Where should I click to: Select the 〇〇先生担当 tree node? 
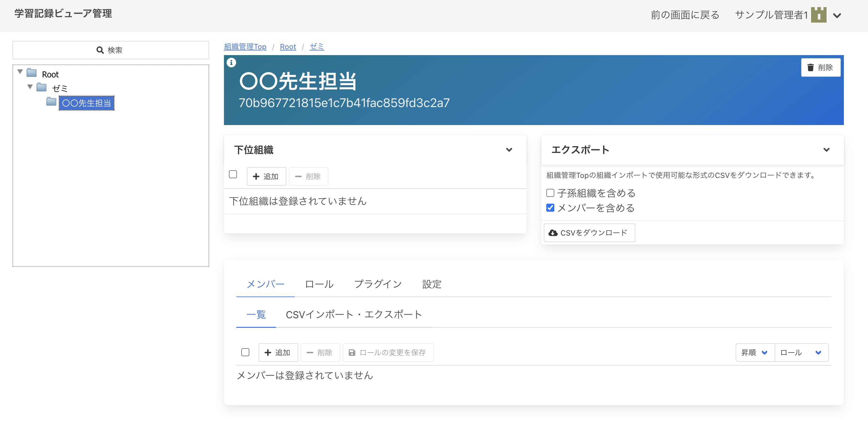[x=87, y=103]
